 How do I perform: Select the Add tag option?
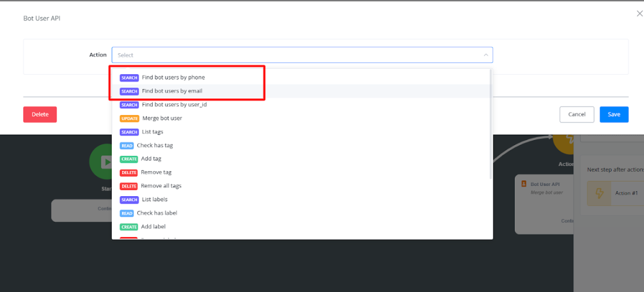(x=151, y=159)
